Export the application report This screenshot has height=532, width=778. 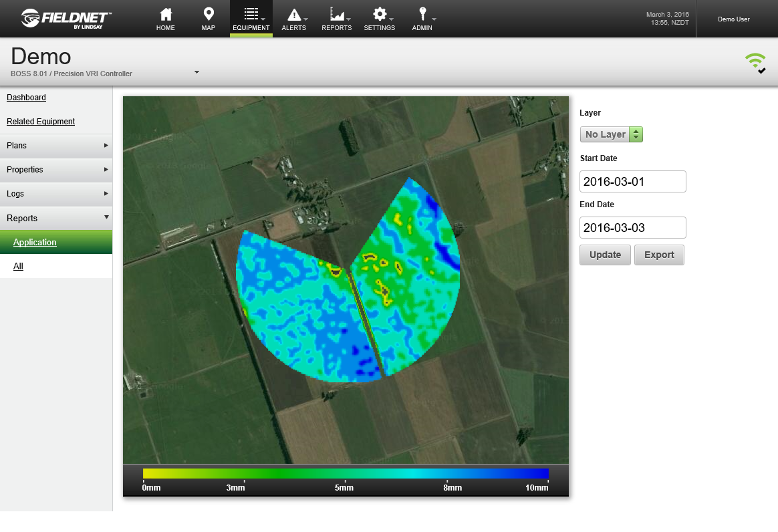659,255
